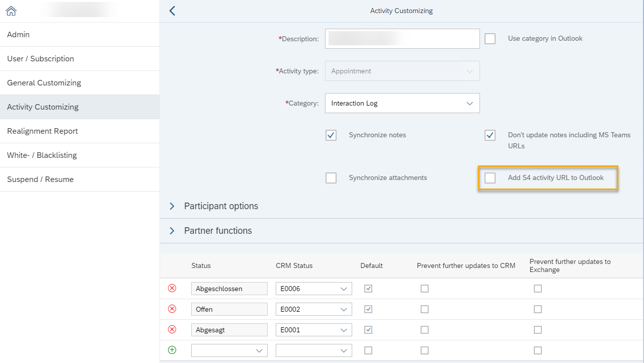Open the Category dropdown

[x=402, y=103]
